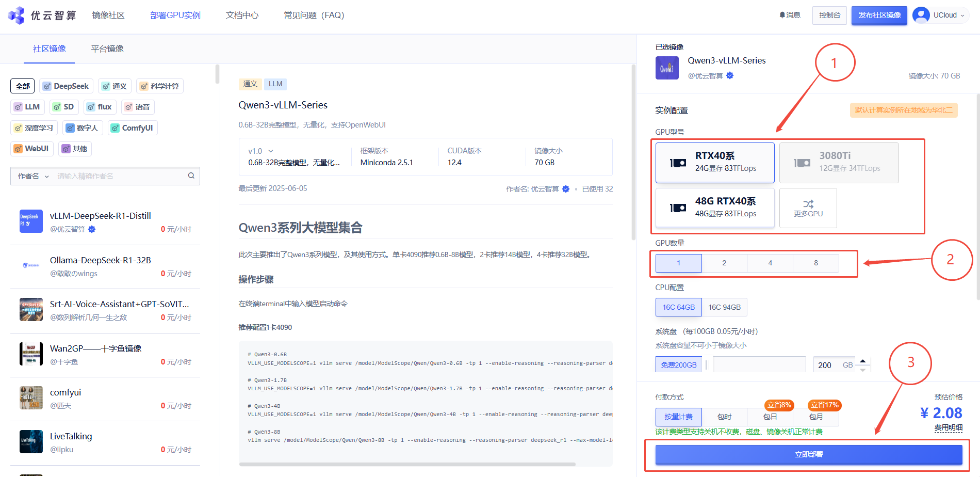Viewport: 980px width, 477px height.
Task: Select the 全部 tag filter
Action: (23, 86)
